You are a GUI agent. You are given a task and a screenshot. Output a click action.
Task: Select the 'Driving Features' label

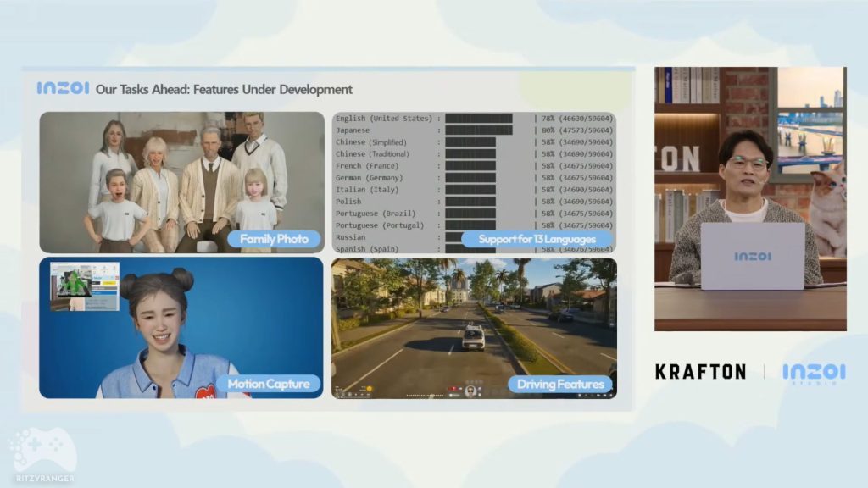point(560,384)
